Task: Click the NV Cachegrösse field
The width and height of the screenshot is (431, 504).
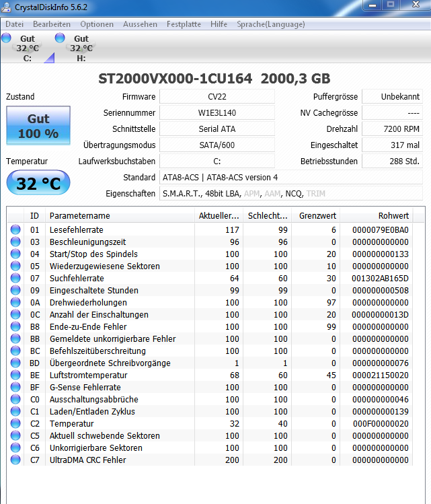Action: (392, 112)
